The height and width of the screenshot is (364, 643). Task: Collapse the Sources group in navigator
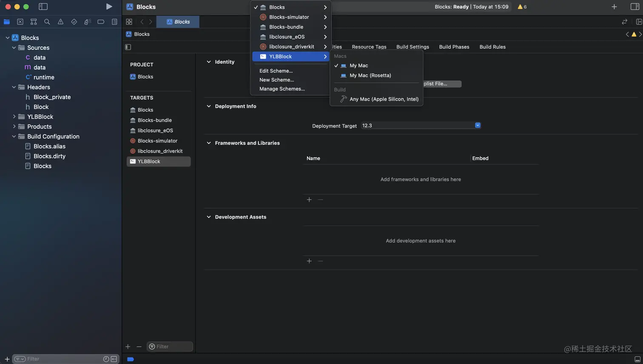[14, 48]
